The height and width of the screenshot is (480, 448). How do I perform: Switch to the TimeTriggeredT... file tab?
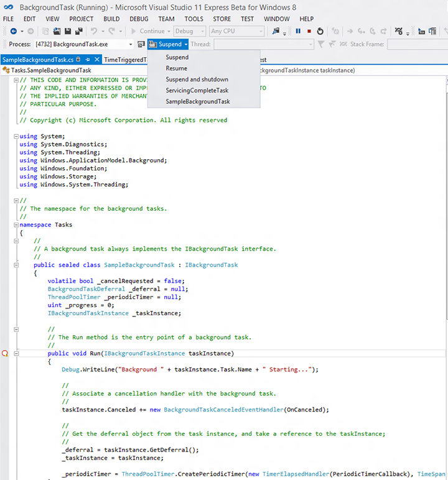point(125,60)
